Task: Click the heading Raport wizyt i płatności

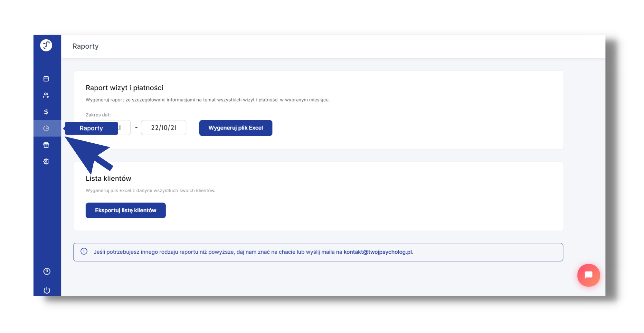Action: (124, 88)
